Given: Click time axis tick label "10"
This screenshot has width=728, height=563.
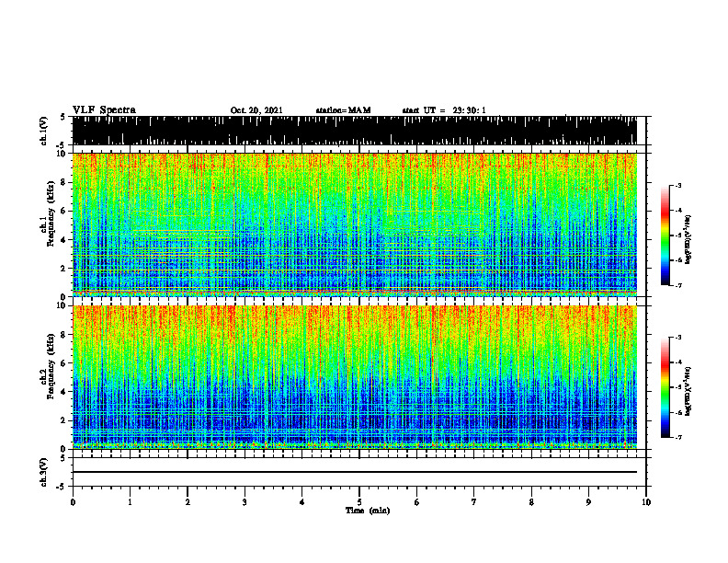Looking at the screenshot, I should tap(646, 502).
